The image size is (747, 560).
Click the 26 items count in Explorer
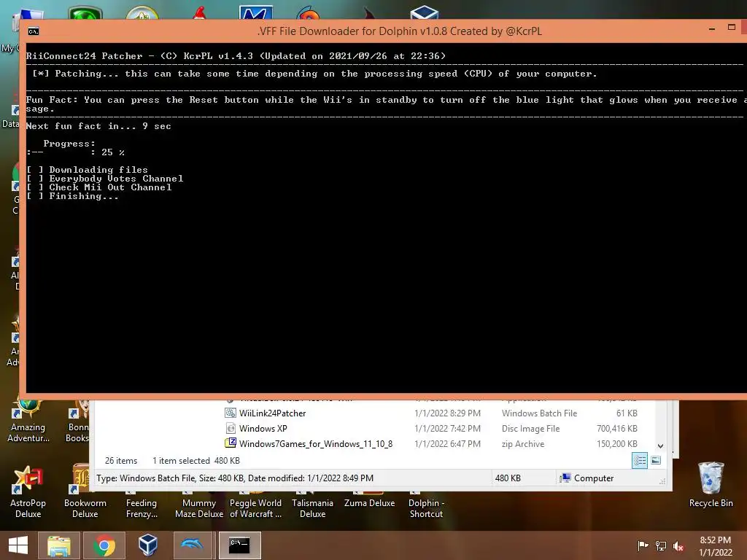(121, 461)
